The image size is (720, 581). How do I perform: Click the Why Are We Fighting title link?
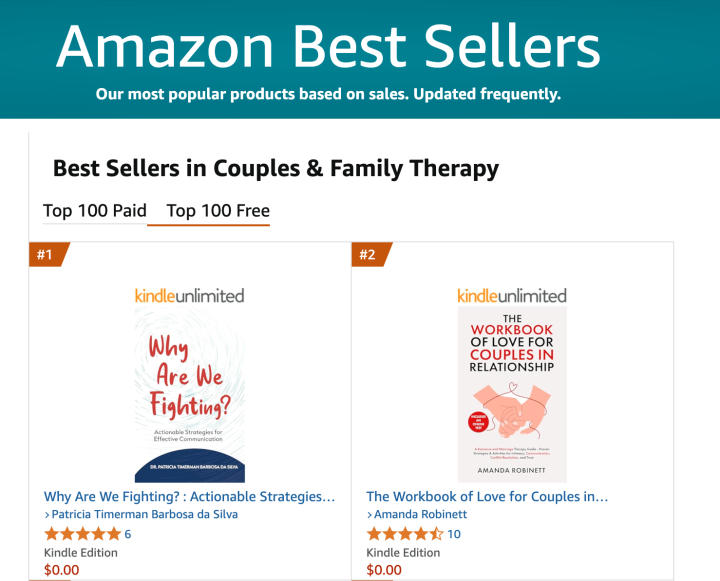coord(190,496)
